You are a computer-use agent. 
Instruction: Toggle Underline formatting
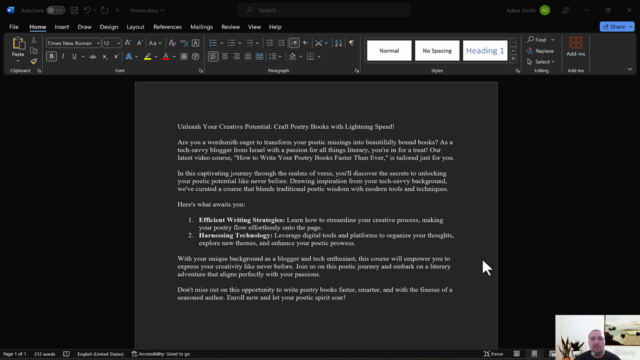(74, 56)
